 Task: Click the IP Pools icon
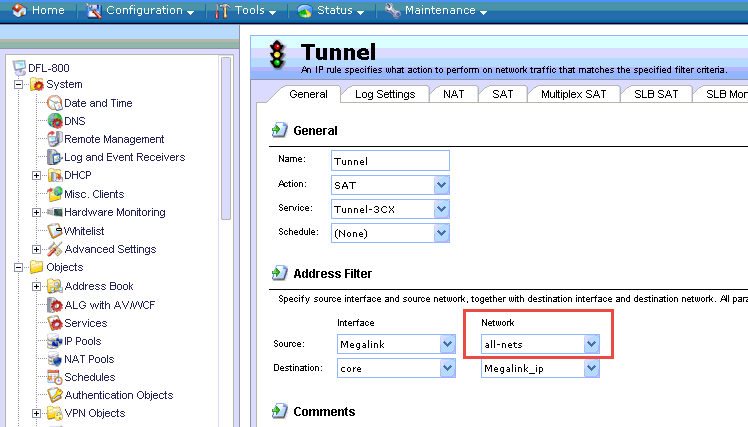coord(55,341)
